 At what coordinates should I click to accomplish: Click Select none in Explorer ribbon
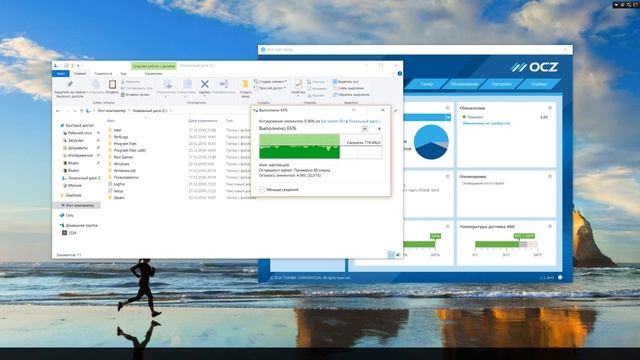point(348,88)
